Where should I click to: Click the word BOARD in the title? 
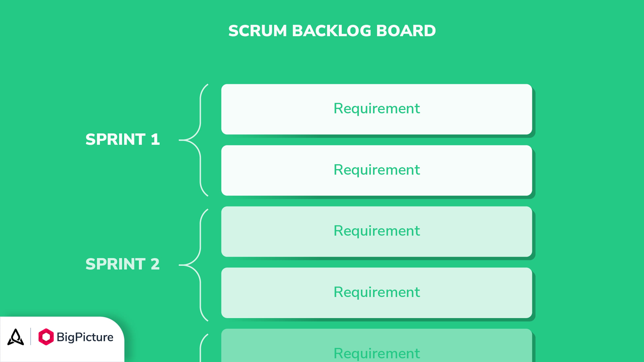tap(406, 31)
